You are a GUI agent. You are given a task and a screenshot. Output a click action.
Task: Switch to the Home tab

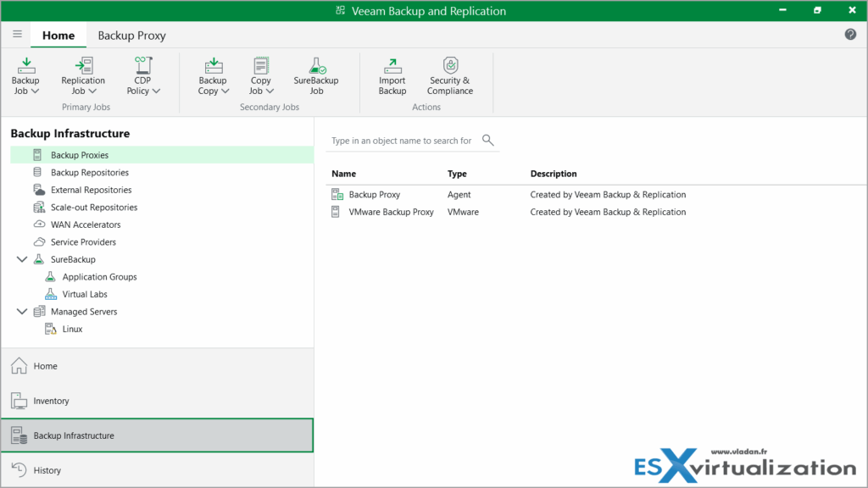click(x=58, y=36)
